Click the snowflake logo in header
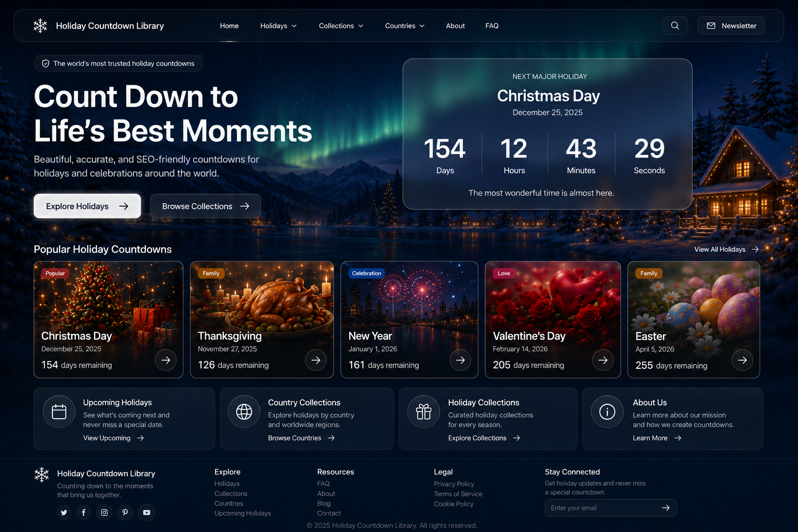This screenshot has width=798, height=532. pos(40,25)
